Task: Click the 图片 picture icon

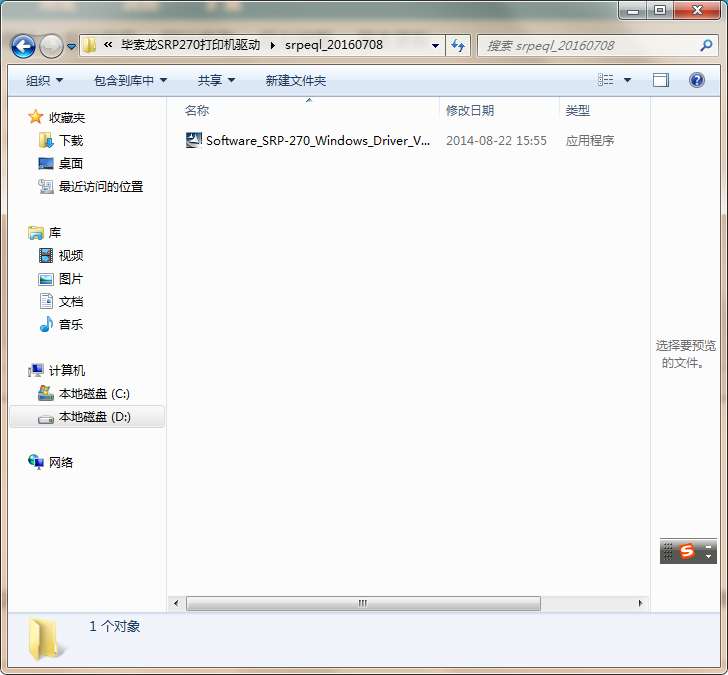Action: click(46, 279)
